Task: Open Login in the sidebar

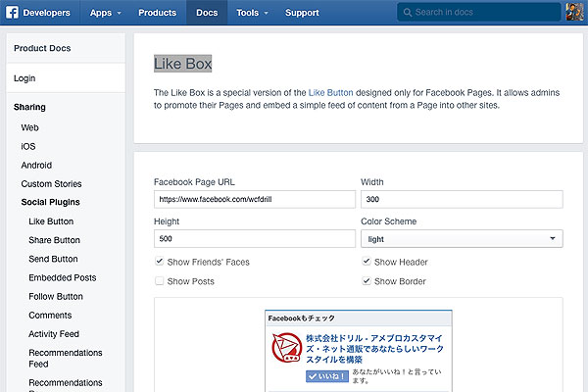Action: 24,78
